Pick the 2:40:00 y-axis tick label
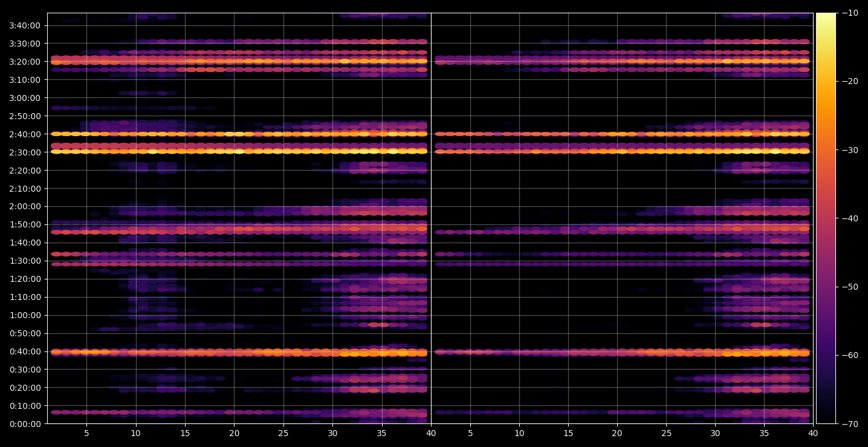Viewport: 868px width, 447px height. point(25,134)
